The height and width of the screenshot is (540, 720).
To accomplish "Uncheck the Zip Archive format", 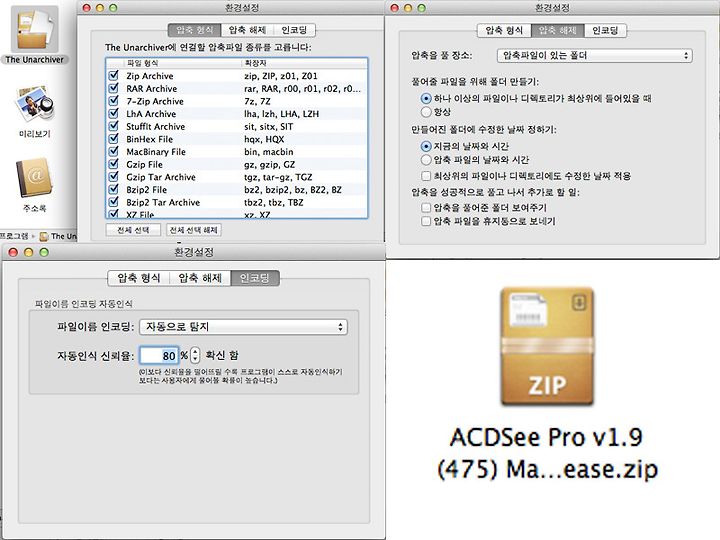I will coord(113,75).
